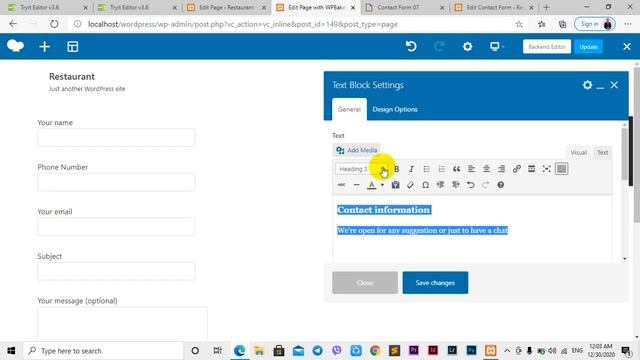Viewport: 640px width, 360px height.
Task: Switch editor to Text tab
Action: [x=602, y=153]
